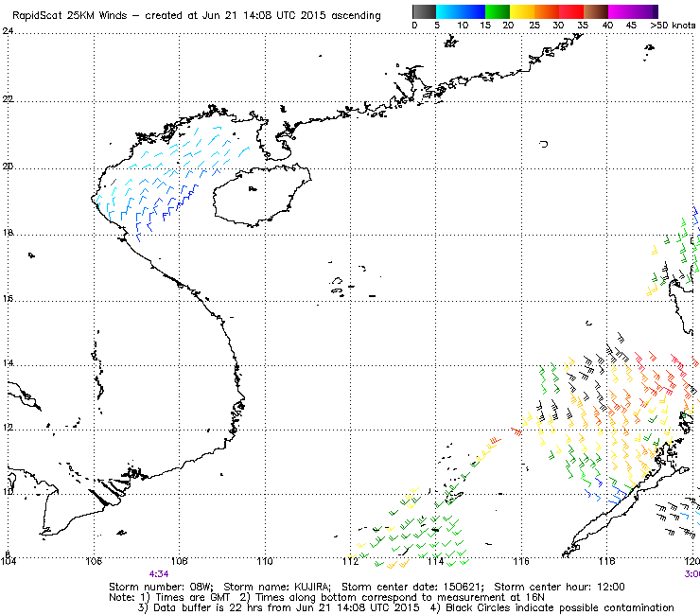This screenshot has height=615, width=700.
Task: Click the cyan 5-10 knots color segment
Action: (448, 11)
